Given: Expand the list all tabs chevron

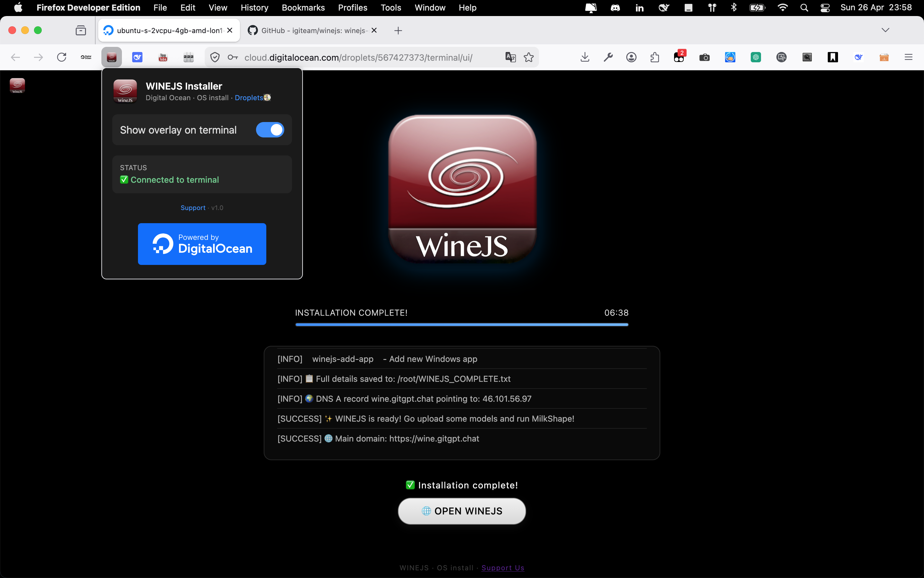Looking at the screenshot, I should click(886, 30).
